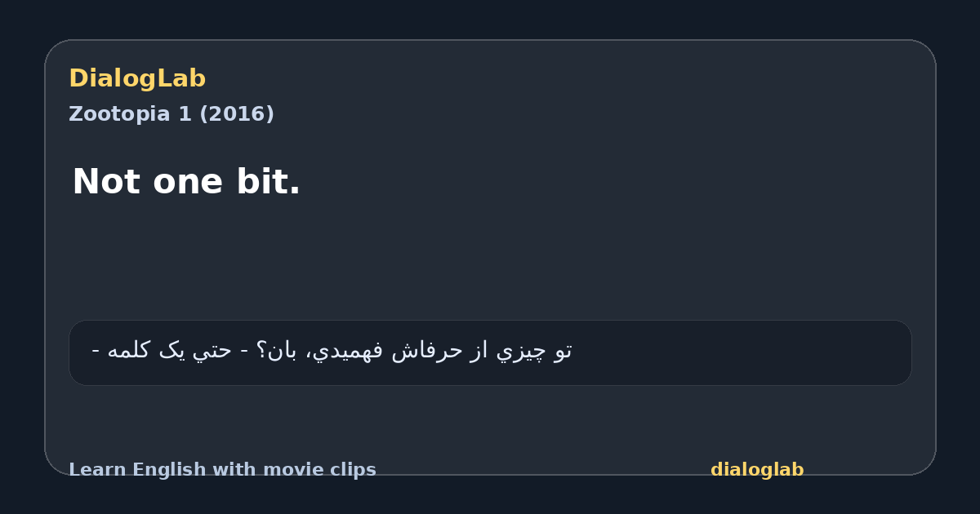Click the empty card area below the English phrase
This screenshot has height=514, width=980.
[490, 257]
